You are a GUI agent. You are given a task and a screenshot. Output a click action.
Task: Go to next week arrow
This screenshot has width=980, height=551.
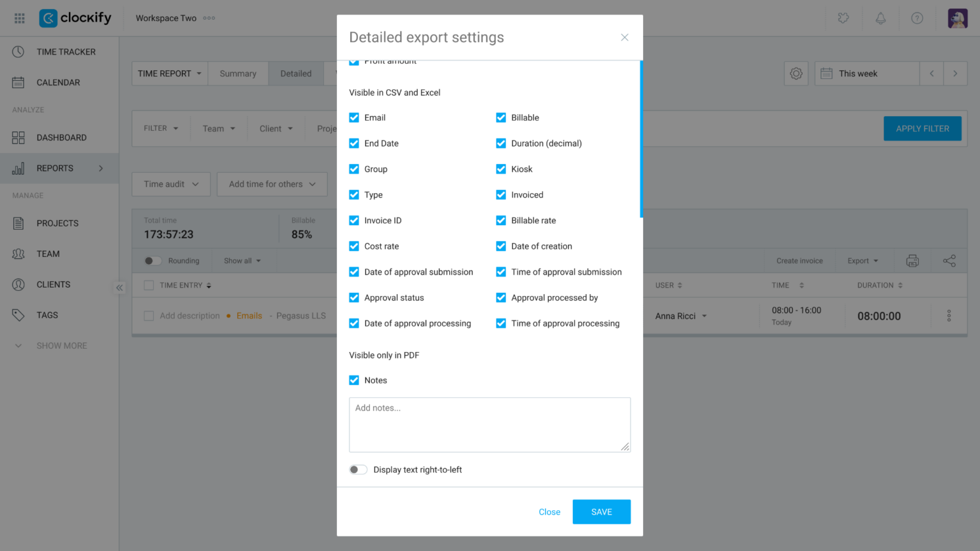(x=955, y=74)
